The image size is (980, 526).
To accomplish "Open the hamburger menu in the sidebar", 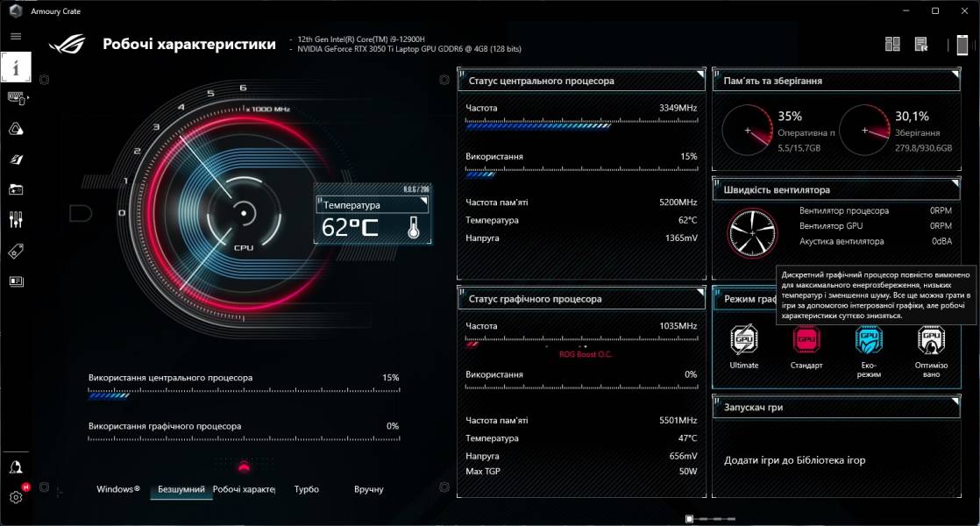I will point(16,36).
